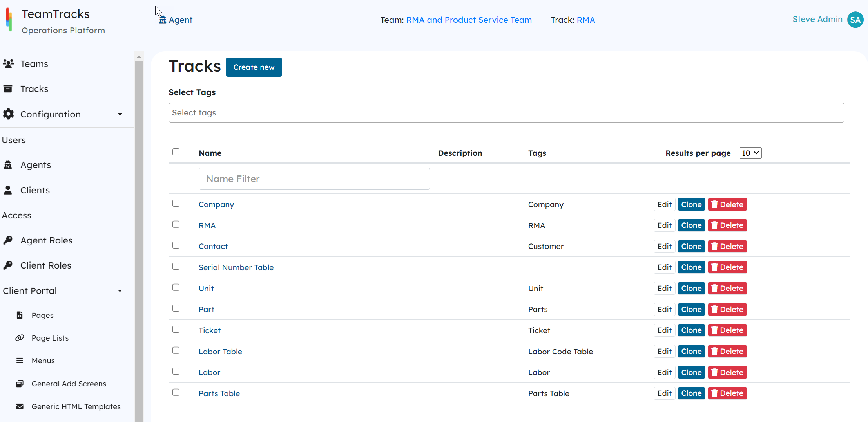This screenshot has height=422, width=868.
Task: Tick the checkbox for the RMA track
Action: (176, 224)
